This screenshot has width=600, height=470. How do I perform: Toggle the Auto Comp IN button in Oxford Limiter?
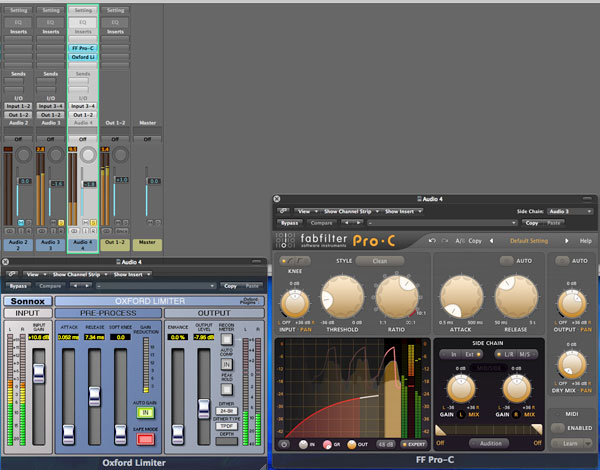point(227,365)
